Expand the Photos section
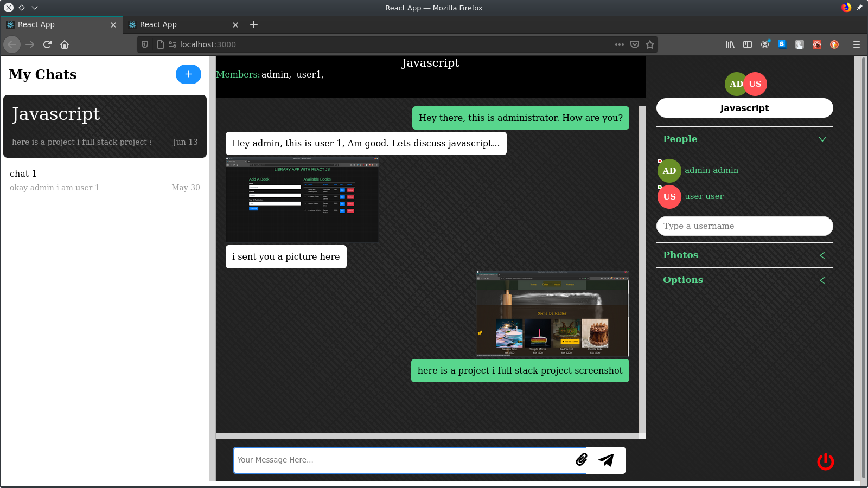868x488 pixels. click(822, 255)
